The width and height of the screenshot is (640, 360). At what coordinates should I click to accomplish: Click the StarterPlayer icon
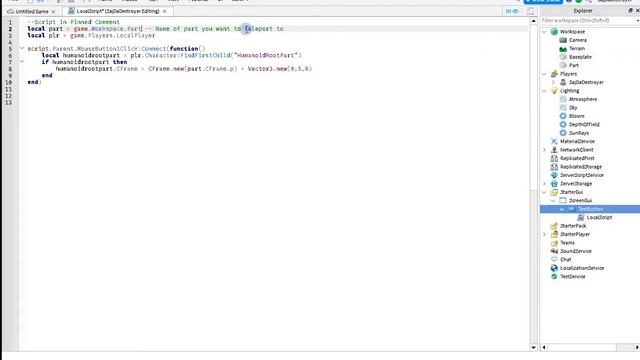[554, 234]
